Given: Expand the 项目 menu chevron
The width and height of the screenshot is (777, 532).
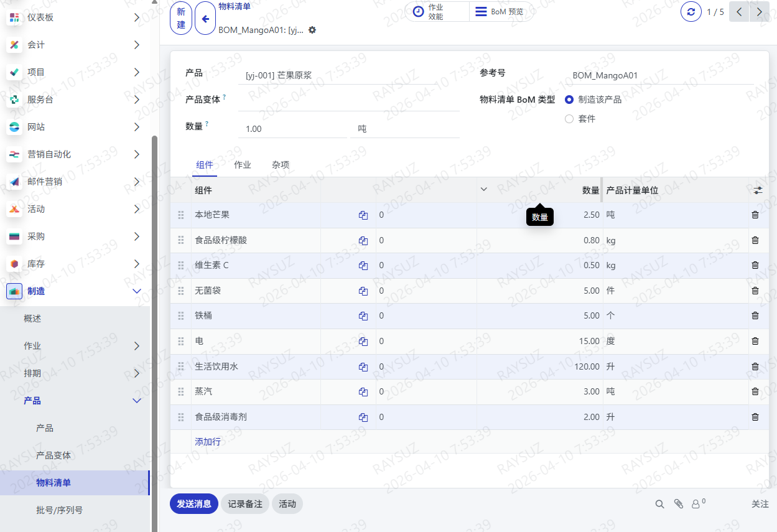Looking at the screenshot, I should 137,72.
